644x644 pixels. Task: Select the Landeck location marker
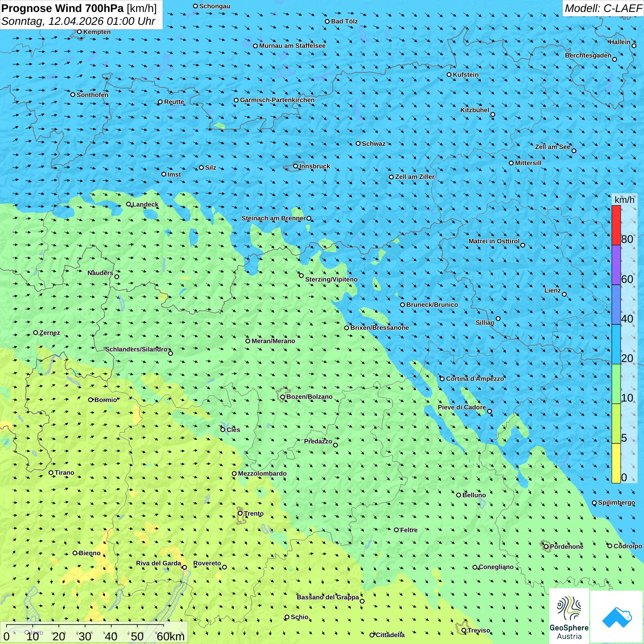[128, 204]
